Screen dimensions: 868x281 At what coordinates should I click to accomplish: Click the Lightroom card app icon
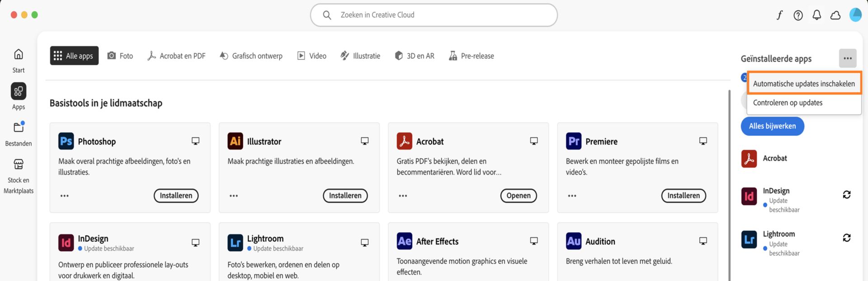[x=235, y=243]
